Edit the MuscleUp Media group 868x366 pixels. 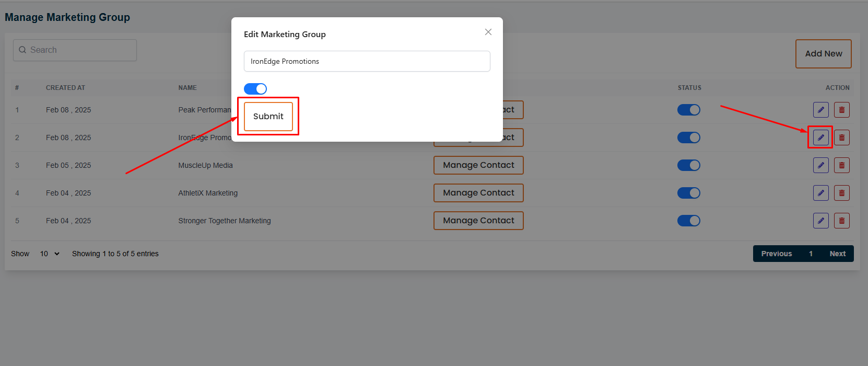(x=820, y=165)
